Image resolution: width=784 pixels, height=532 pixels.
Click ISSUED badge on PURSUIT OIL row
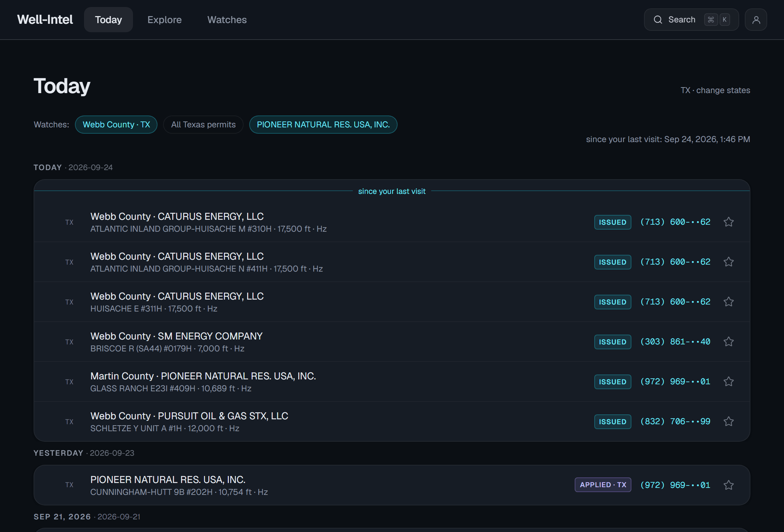(612, 422)
